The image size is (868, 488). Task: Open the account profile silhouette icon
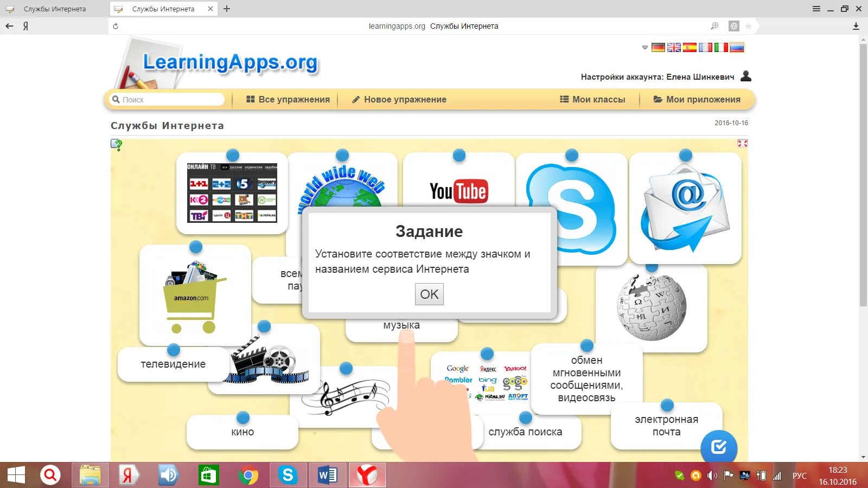point(746,76)
